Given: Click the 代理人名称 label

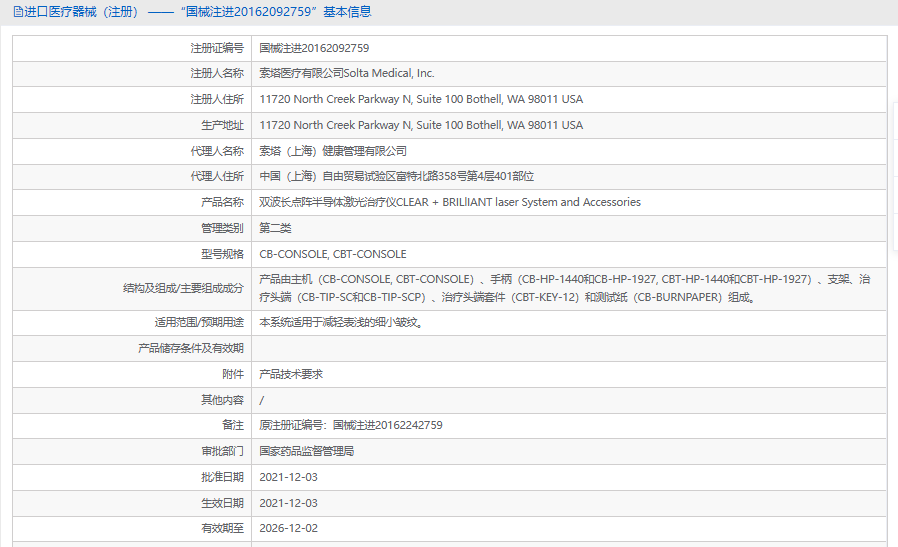Looking at the screenshot, I should tap(217, 151).
